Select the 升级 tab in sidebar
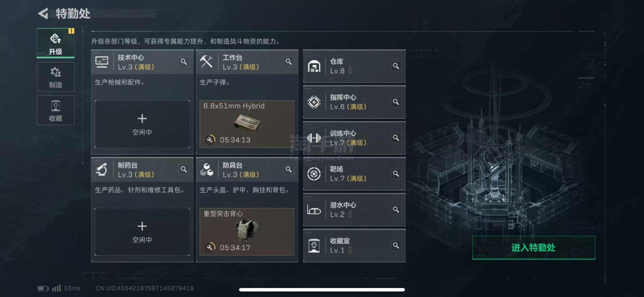 56,43
